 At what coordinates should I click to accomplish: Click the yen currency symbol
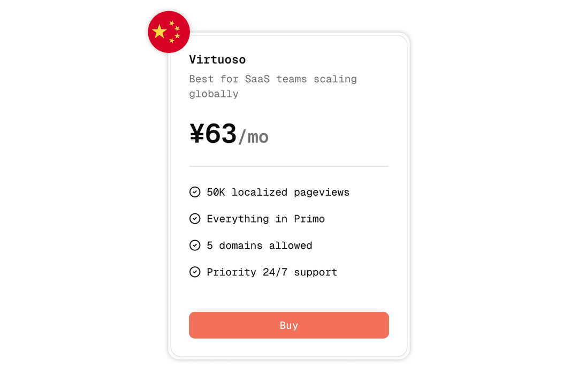click(x=196, y=134)
